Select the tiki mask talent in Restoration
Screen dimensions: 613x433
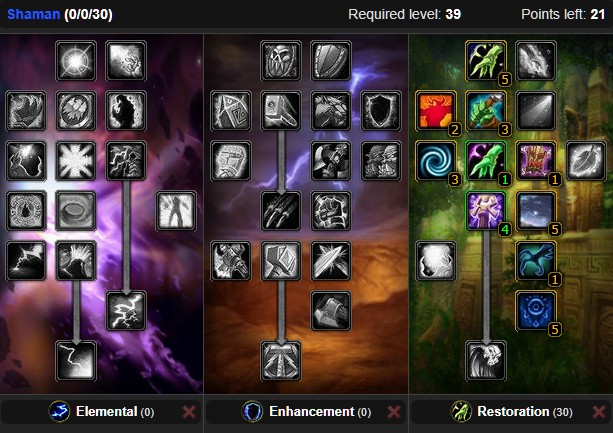click(x=536, y=161)
